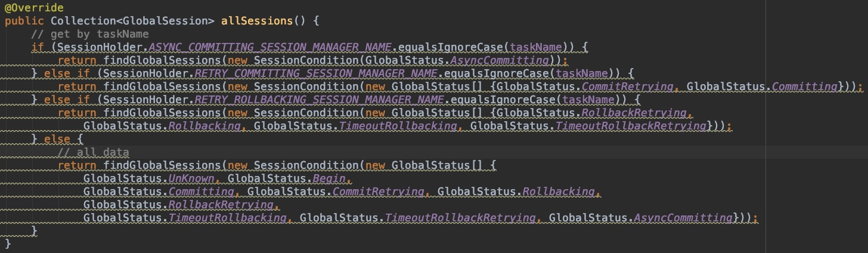Click the '// get by taskName' comment
Viewport: 868px width, 253px height.
(x=89, y=33)
